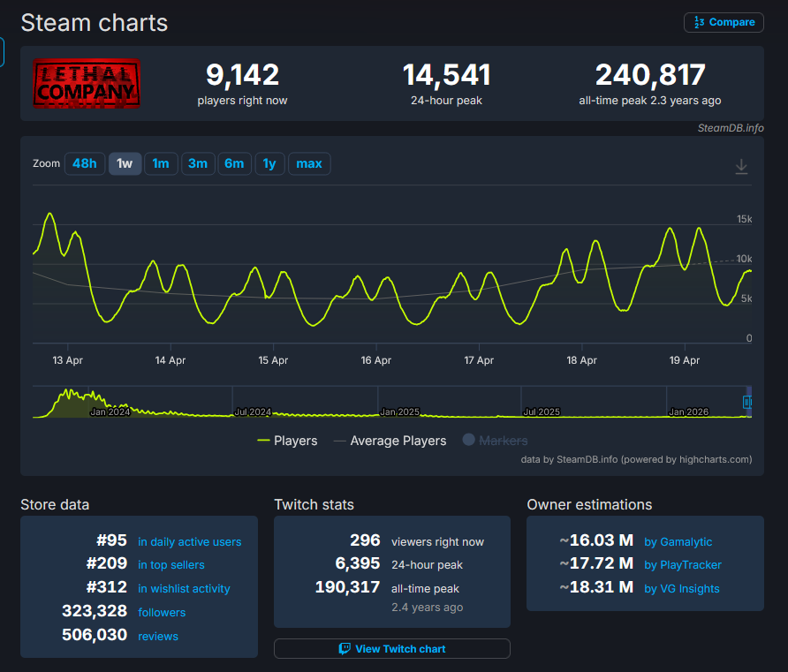This screenshot has height=672, width=788.
Task: Click the Jan 2024 navigator label
Action: pyautogui.click(x=110, y=412)
